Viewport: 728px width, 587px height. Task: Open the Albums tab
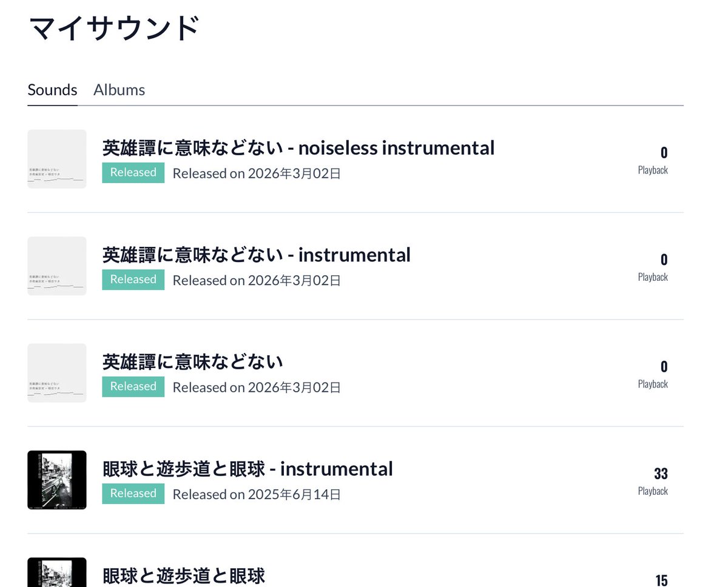(119, 90)
